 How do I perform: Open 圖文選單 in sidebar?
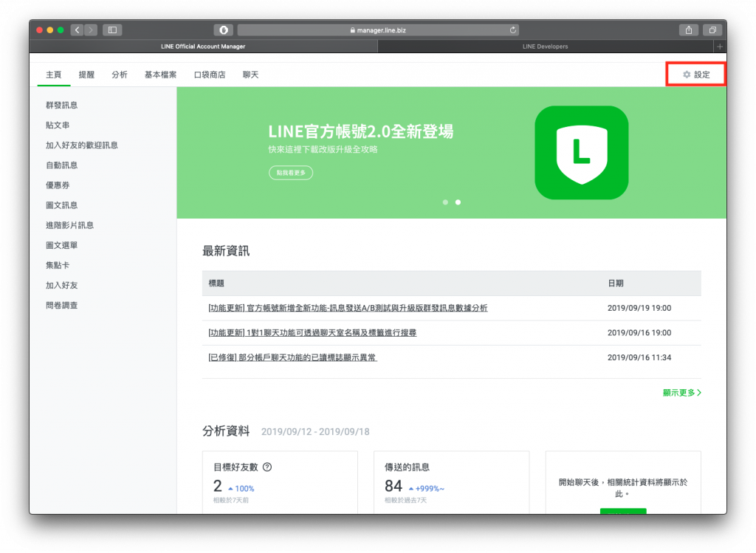(62, 245)
